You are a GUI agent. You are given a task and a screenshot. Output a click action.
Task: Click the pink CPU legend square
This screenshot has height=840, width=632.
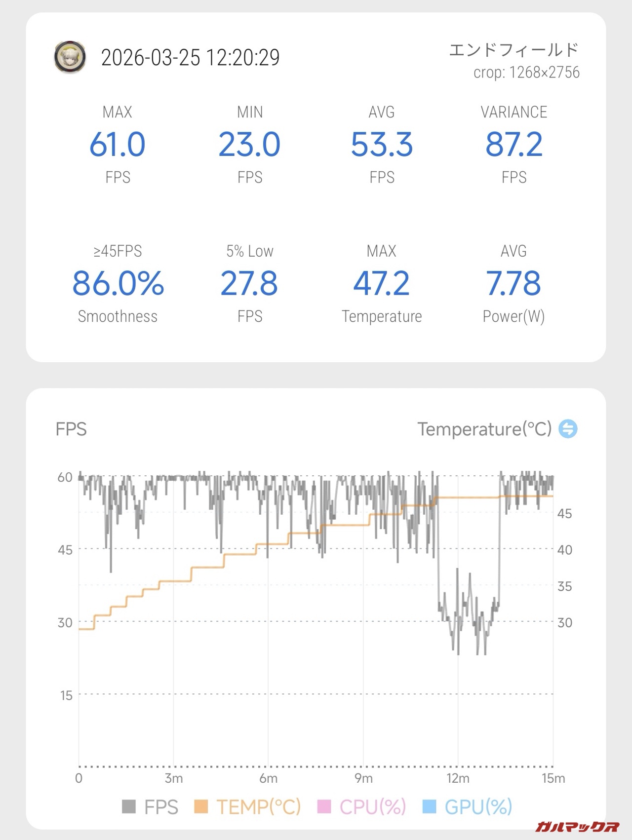324,806
